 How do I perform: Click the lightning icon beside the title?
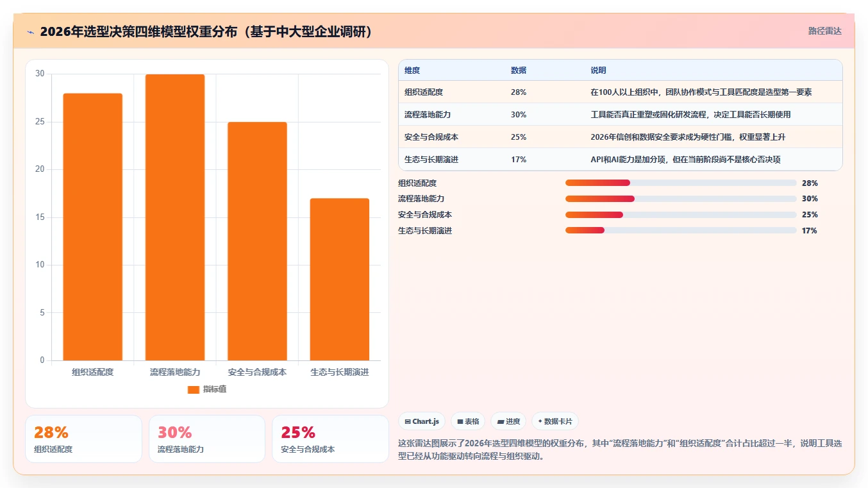(30, 32)
